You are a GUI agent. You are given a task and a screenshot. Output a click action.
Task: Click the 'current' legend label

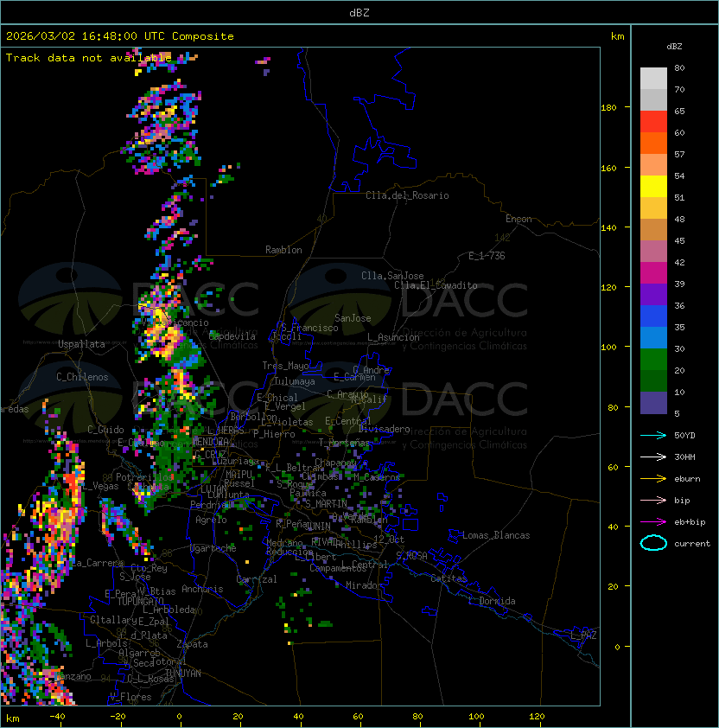point(692,544)
